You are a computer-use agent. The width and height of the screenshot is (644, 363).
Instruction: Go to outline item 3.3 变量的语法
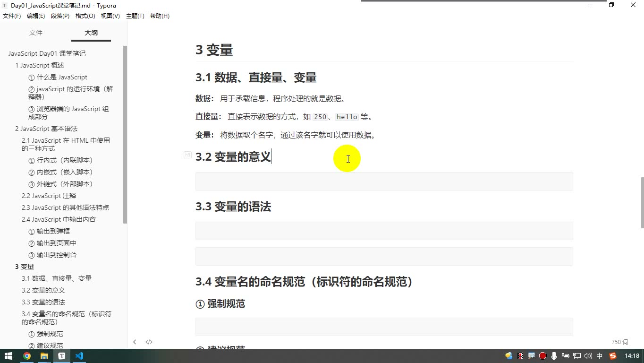click(x=43, y=302)
